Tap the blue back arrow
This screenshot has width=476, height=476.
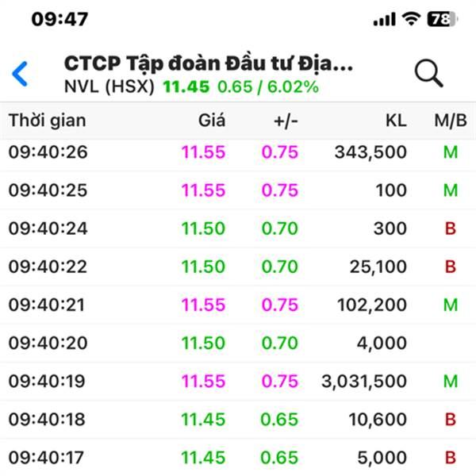20,74
